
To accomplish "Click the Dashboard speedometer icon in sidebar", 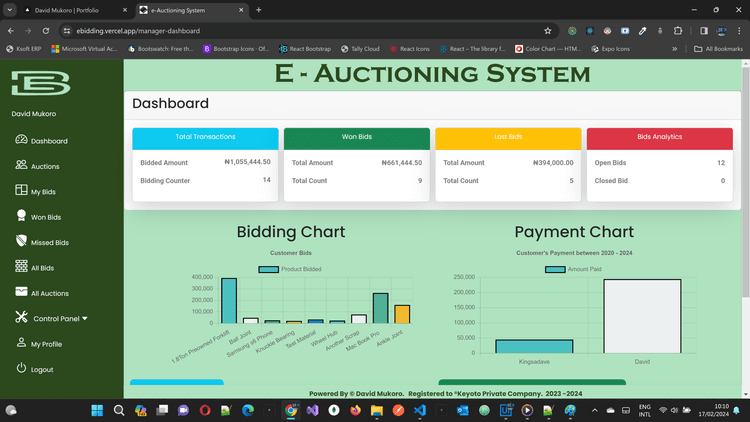I will (x=21, y=140).
